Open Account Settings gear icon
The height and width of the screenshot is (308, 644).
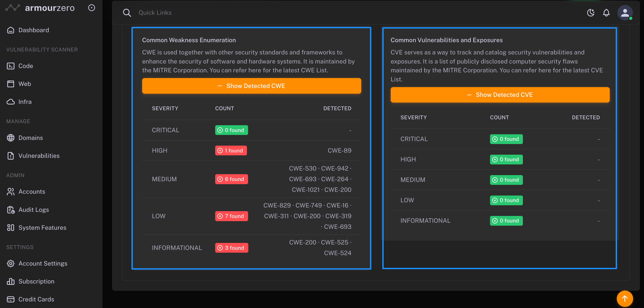point(10,264)
